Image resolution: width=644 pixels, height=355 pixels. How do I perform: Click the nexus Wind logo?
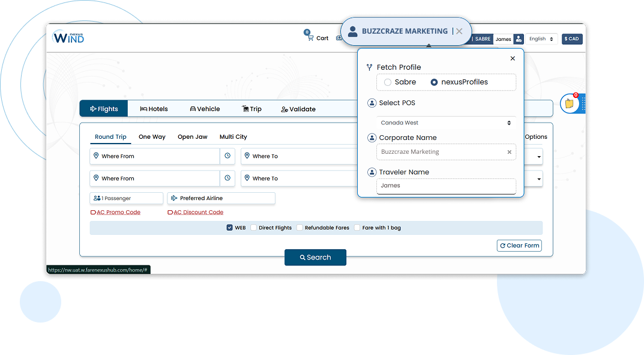(x=68, y=37)
